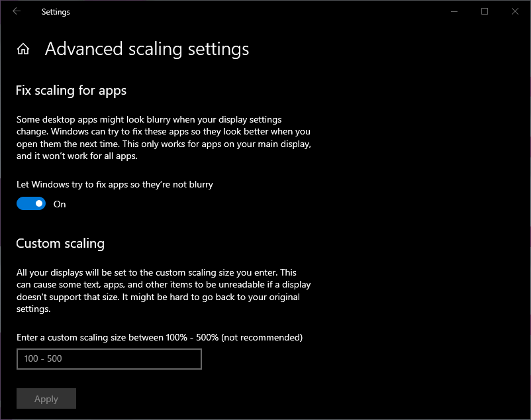
Task: Select the "Custom scaling" section heading
Action: click(x=60, y=243)
